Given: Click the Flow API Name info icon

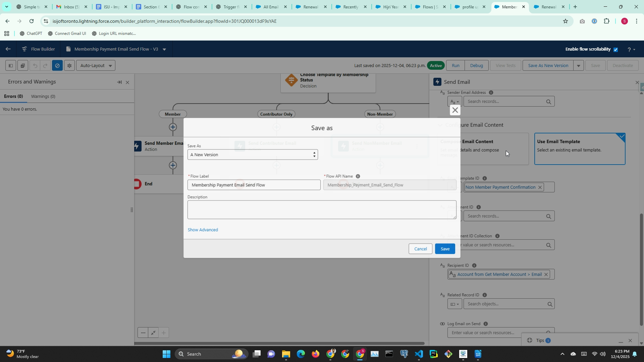Looking at the screenshot, I should coord(358,176).
